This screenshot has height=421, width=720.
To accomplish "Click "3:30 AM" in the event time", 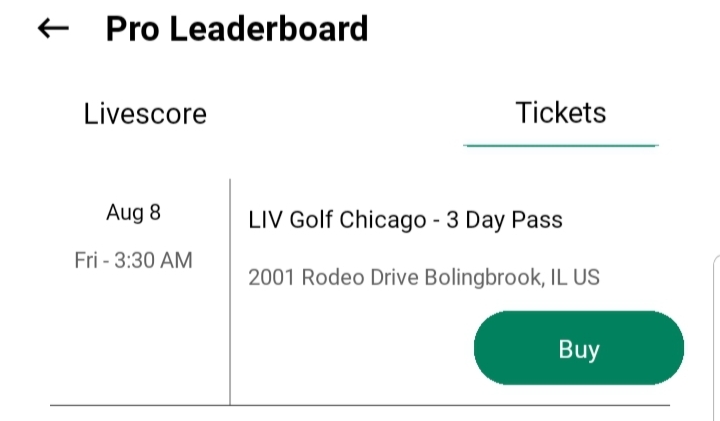I will (153, 260).
